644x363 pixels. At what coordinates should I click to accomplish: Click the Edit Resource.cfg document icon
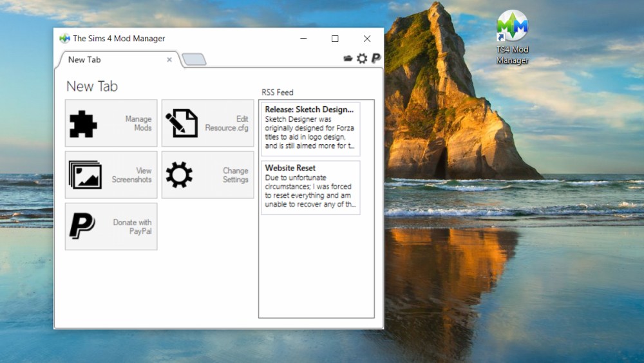tap(181, 124)
